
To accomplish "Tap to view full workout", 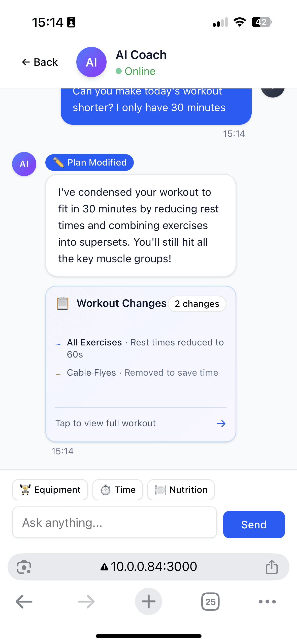I will coord(105,423).
